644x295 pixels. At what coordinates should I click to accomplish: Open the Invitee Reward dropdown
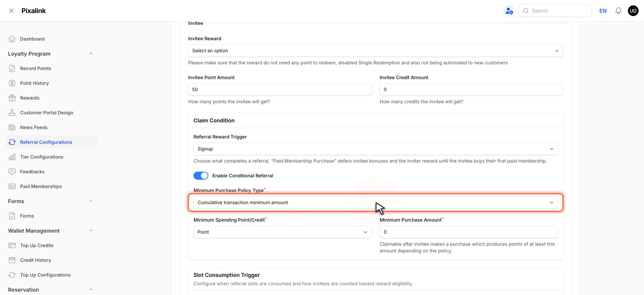pos(375,51)
